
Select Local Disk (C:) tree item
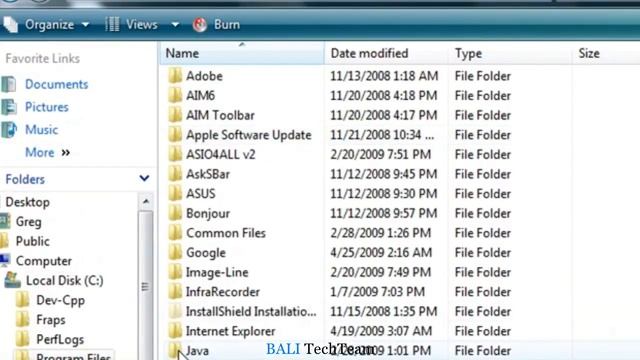(x=64, y=280)
